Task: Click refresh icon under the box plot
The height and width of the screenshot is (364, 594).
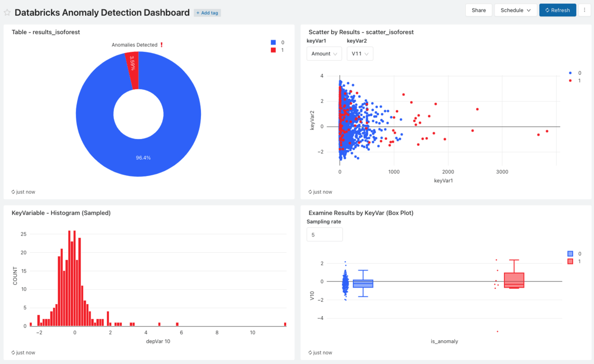Action: tap(310, 353)
